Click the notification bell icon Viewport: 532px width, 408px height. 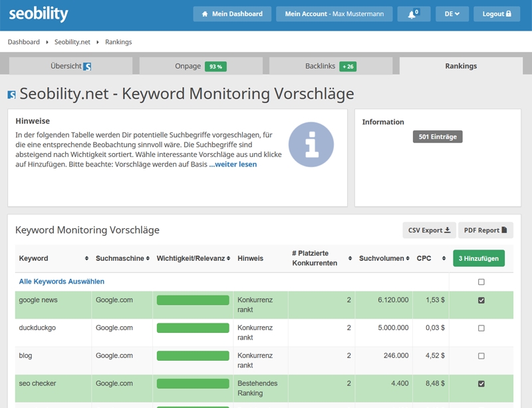click(412, 14)
